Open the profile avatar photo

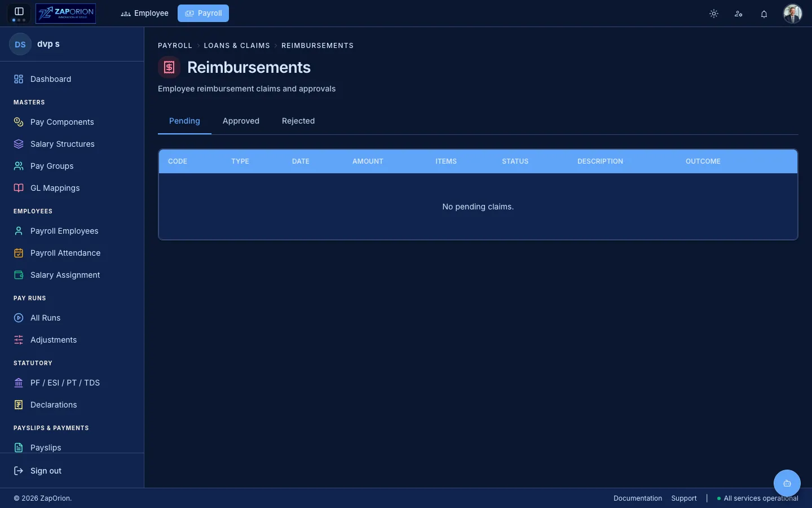click(x=793, y=13)
